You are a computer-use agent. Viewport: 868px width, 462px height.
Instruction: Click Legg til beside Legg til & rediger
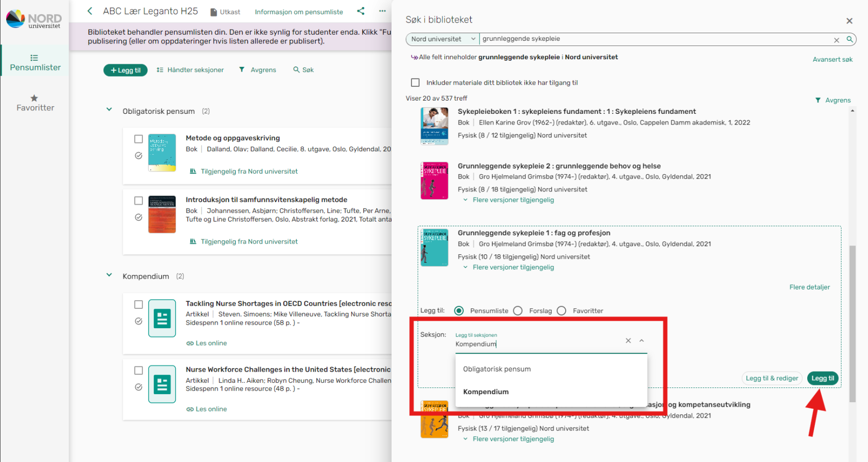[x=823, y=378]
